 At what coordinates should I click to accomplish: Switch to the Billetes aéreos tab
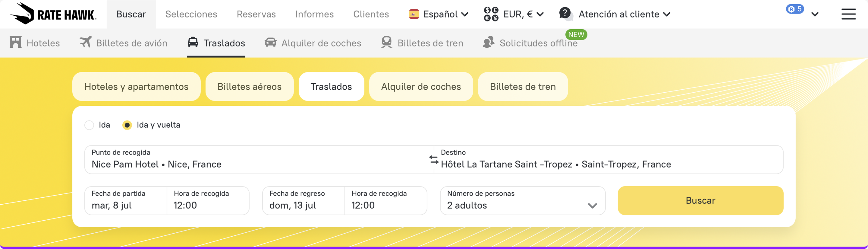coord(249,87)
